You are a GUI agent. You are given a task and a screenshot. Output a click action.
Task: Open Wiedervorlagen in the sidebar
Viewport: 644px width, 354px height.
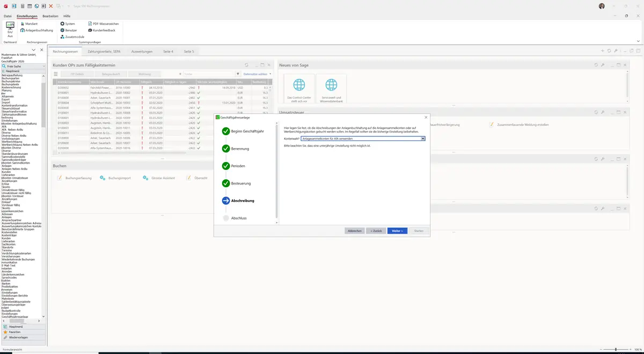click(23, 337)
